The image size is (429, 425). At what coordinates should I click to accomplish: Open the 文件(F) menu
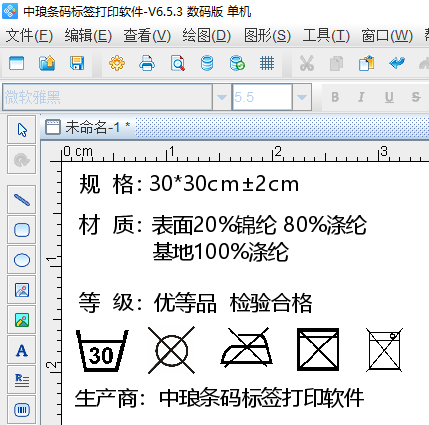pyautogui.click(x=29, y=35)
